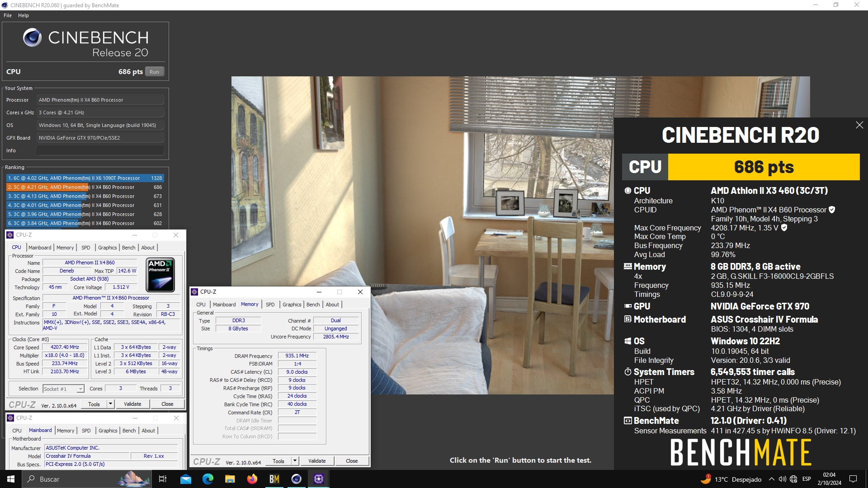This screenshot has width=868, height=488.
Task: Select Mainboard tab in top CPU-Z window
Action: tap(40, 248)
